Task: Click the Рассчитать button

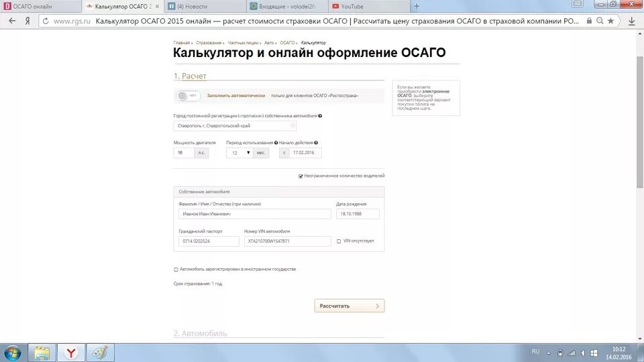Action: pos(350,306)
